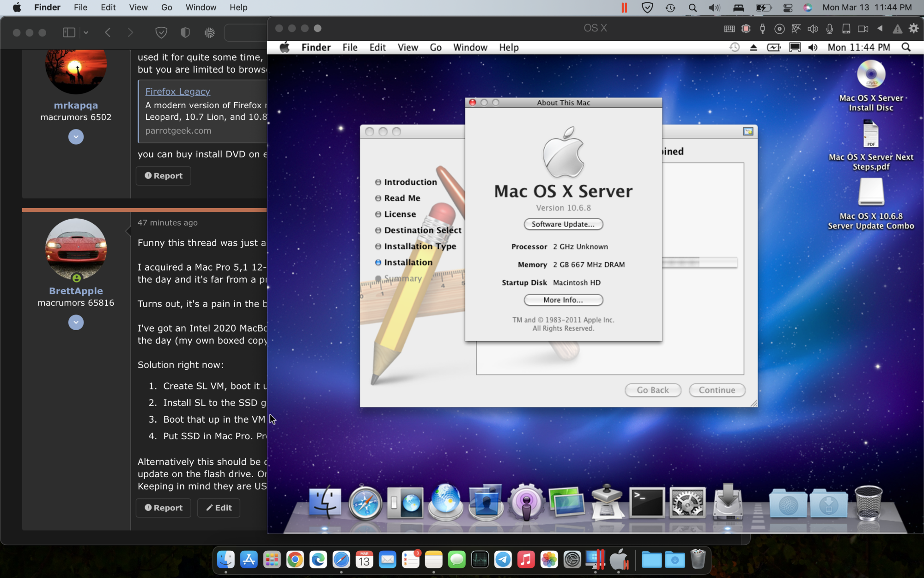Click Edit on BrettApple's post

219,508
